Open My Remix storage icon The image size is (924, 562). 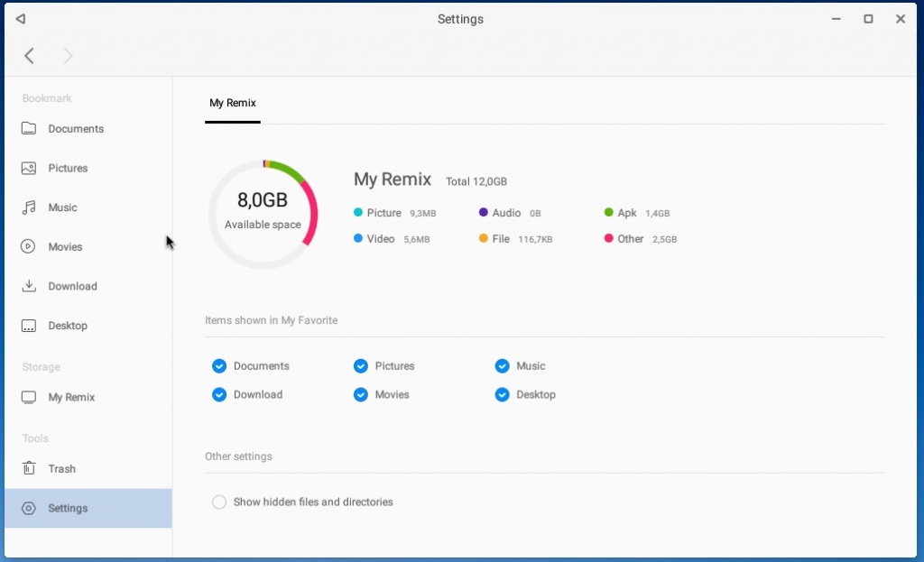tap(29, 397)
